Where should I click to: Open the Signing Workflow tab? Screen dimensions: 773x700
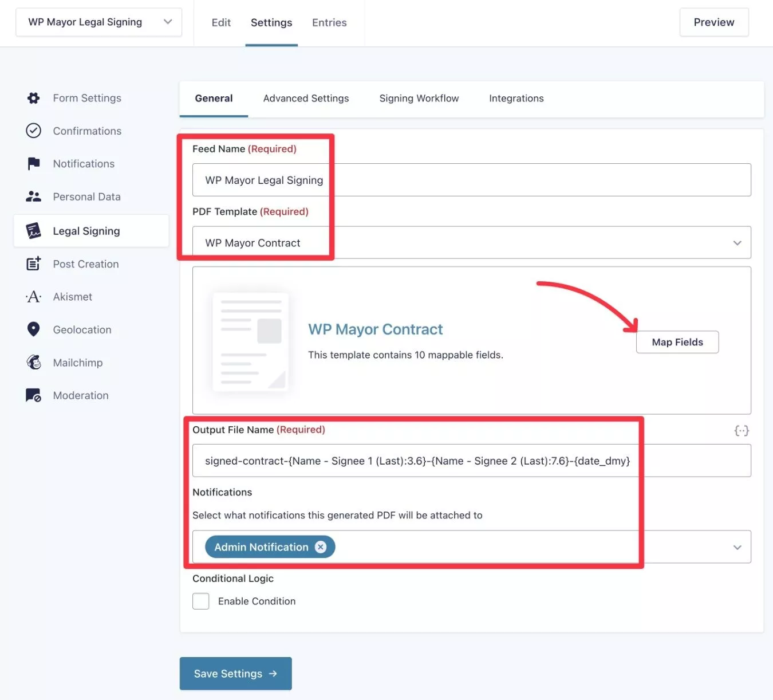[x=419, y=99]
